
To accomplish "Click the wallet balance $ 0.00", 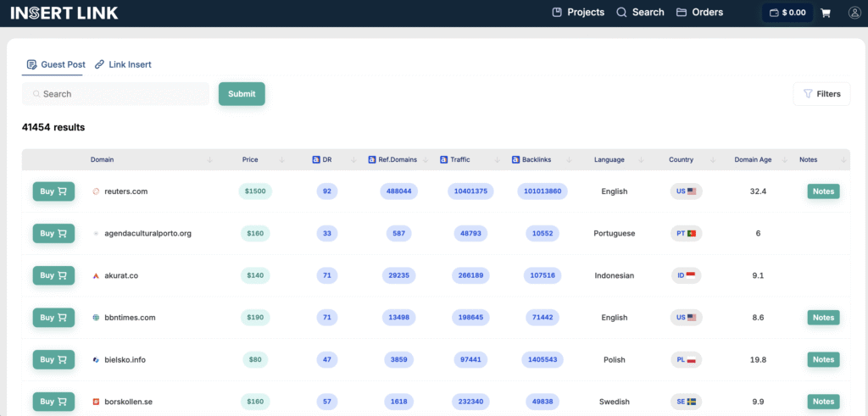I will [787, 13].
